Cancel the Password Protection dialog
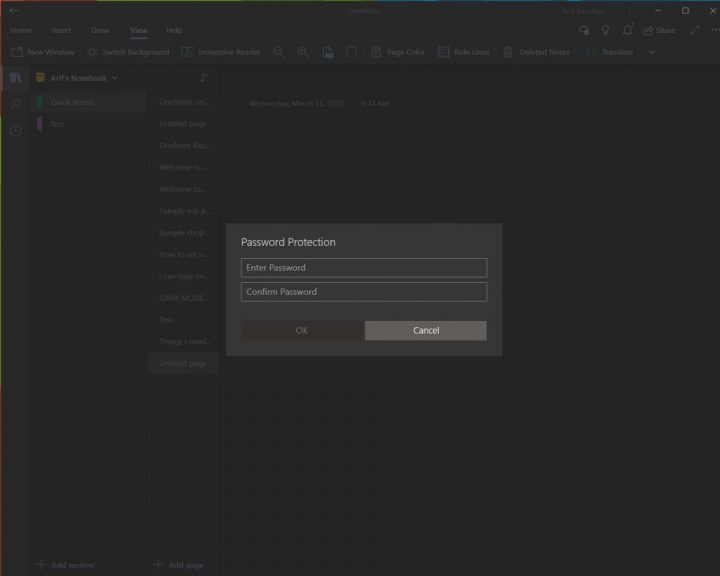720x576 pixels. [x=426, y=330]
